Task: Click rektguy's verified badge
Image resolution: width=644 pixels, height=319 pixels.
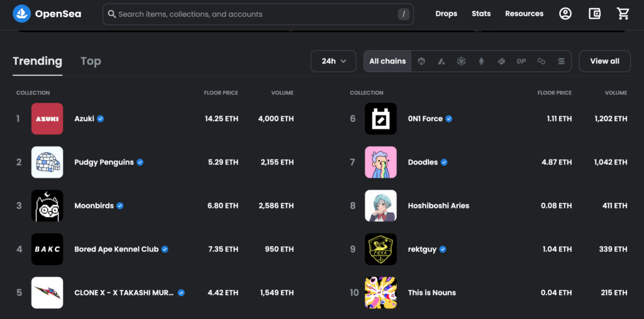Action: (443, 249)
